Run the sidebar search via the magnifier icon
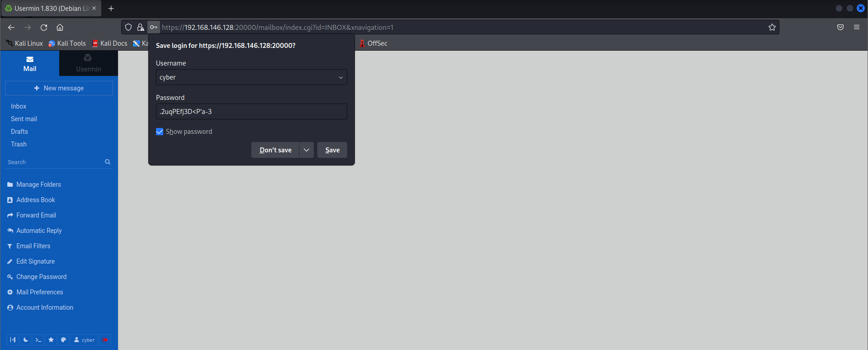This screenshot has height=350, width=868. (108, 162)
